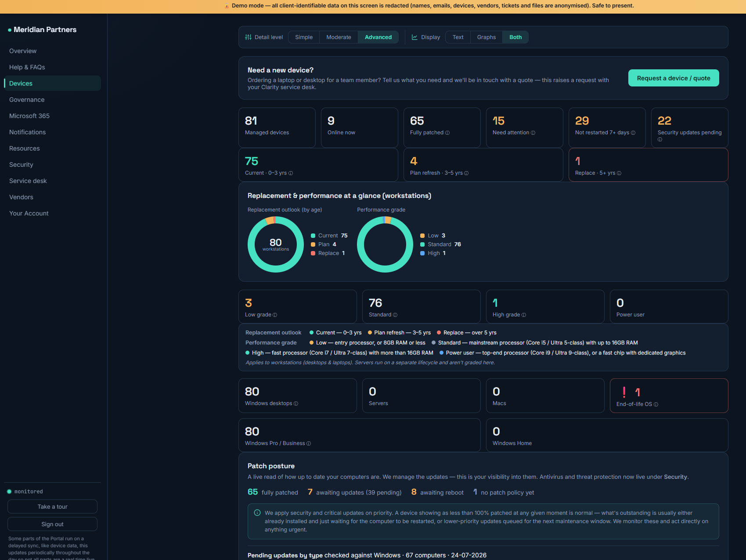The image size is (746, 560).
Task: Click '65 fully patched' in Patch posture
Action: tap(273, 492)
